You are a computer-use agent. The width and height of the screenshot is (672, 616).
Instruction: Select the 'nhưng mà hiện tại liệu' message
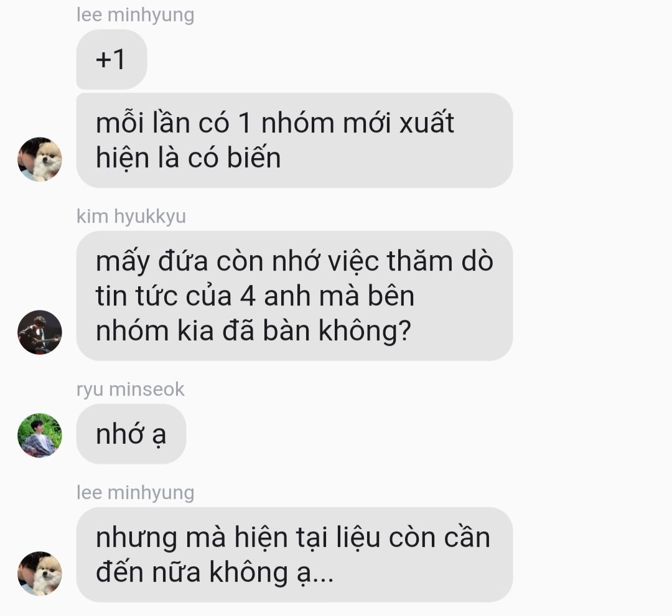point(294,554)
